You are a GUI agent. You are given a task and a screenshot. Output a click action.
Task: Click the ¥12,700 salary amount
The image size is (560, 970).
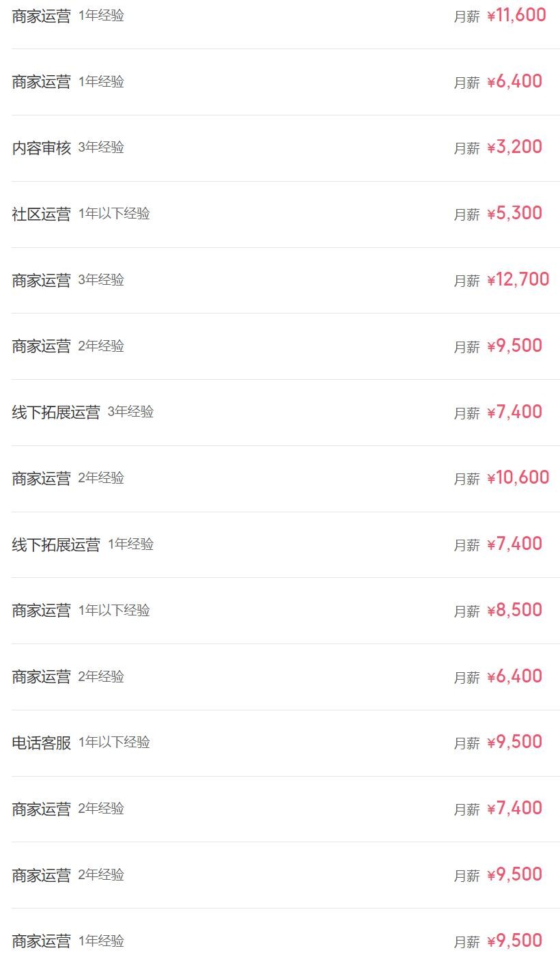(x=518, y=280)
